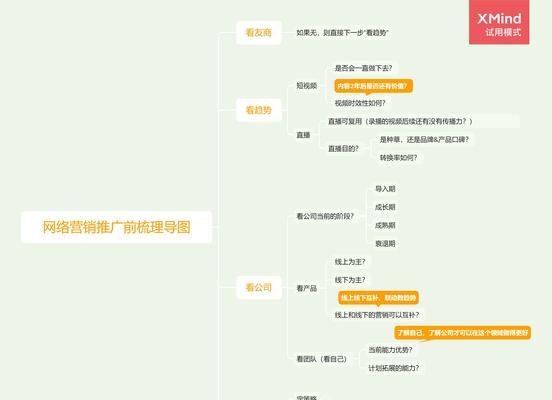Click the node 计划拓展的能力?

pyautogui.click(x=393, y=368)
